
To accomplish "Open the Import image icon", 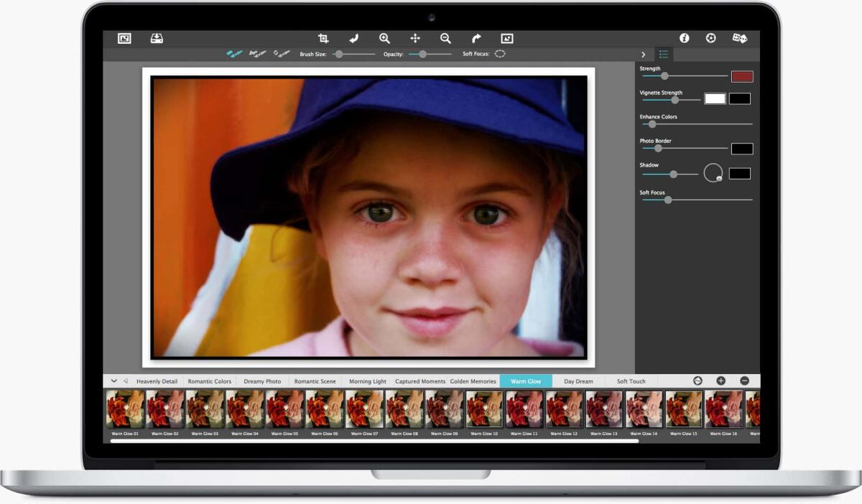I will coord(157,38).
